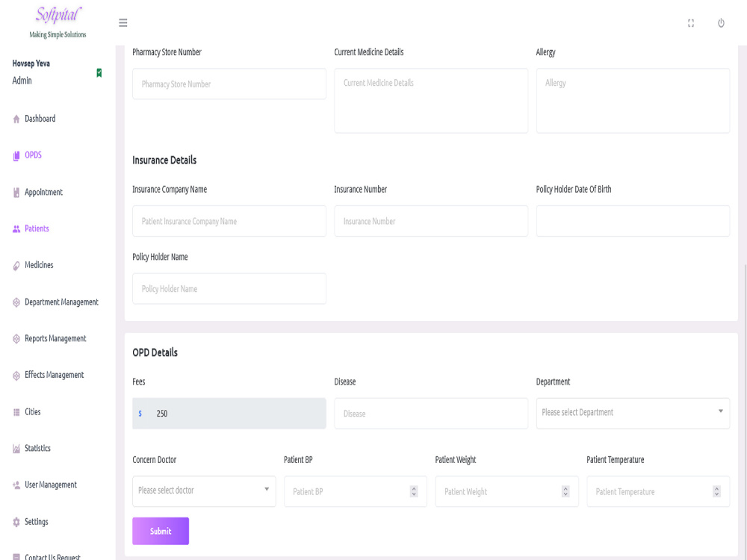Submit the OPD form
747x560 pixels.
coord(161,531)
